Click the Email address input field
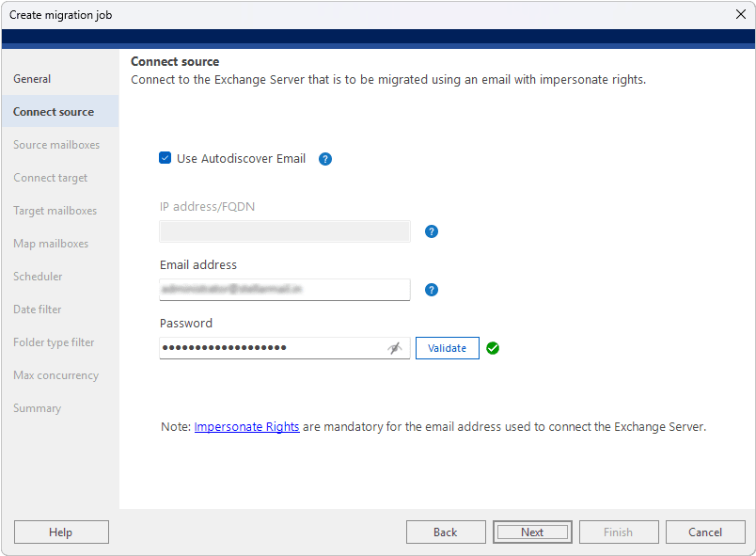This screenshot has height=556, width=756. coord(285,290)
